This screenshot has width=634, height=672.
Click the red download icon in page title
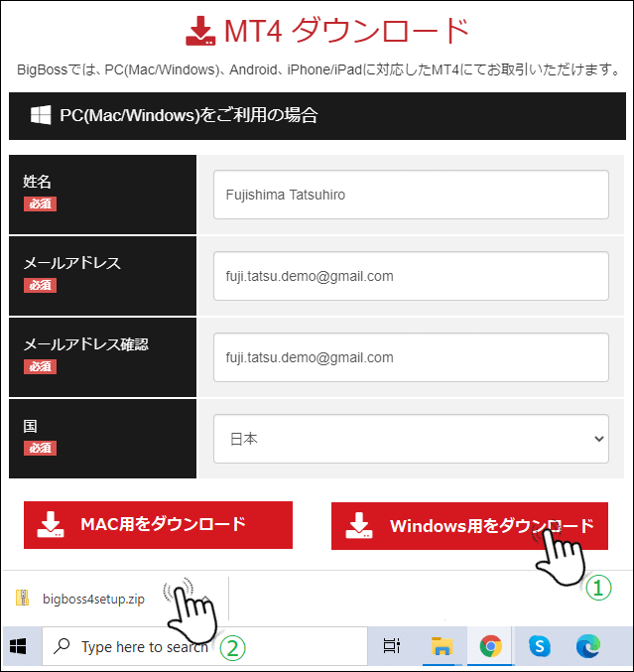click(x=200, y=31)
